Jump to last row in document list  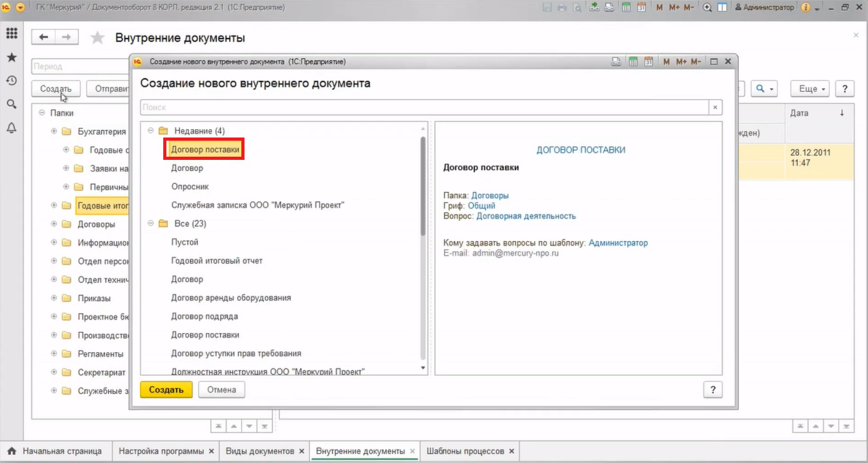click(x=848, y=426)
